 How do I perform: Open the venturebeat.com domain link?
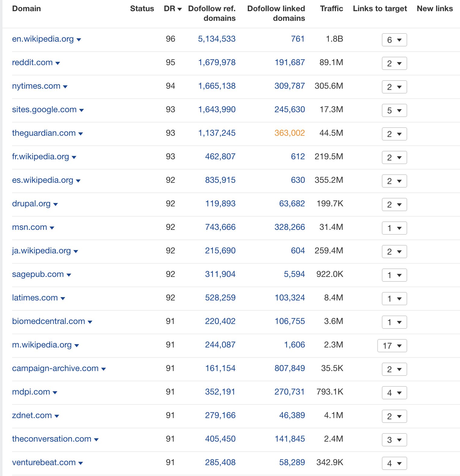44,462
